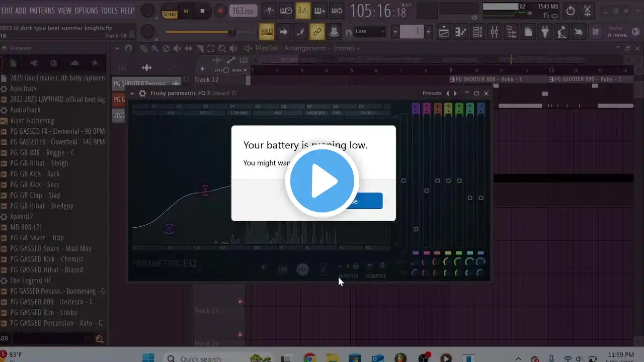Click the touch controller hand icon
The width and height of the screenshot is (644, 362).
(x=579, y=33)
